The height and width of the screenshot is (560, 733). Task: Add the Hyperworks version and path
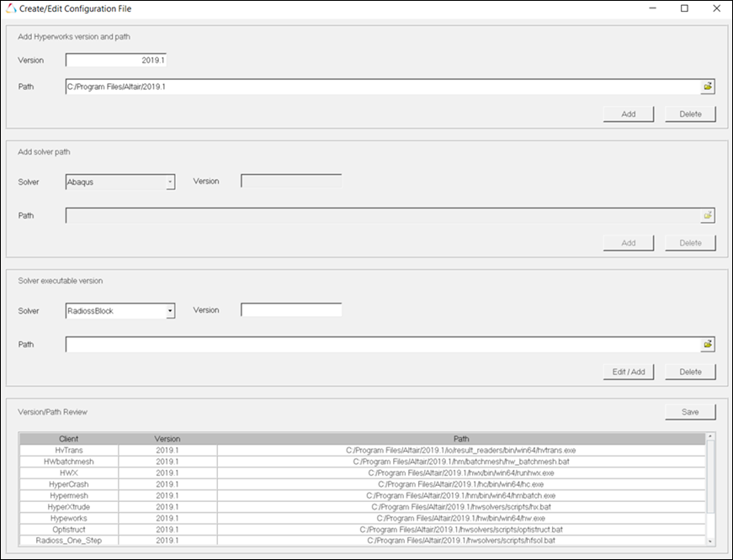[629, 114]
